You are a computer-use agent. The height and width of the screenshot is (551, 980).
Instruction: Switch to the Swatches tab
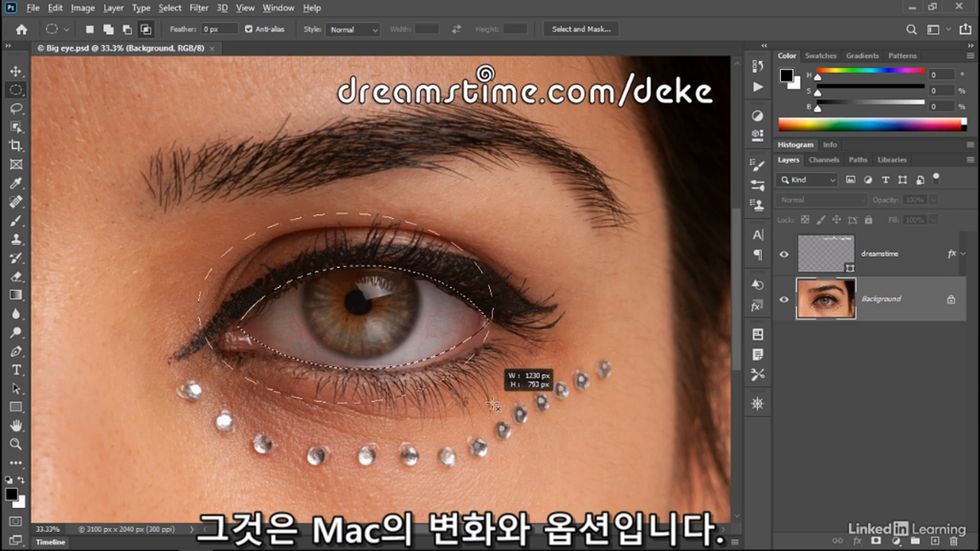point(821,56)
